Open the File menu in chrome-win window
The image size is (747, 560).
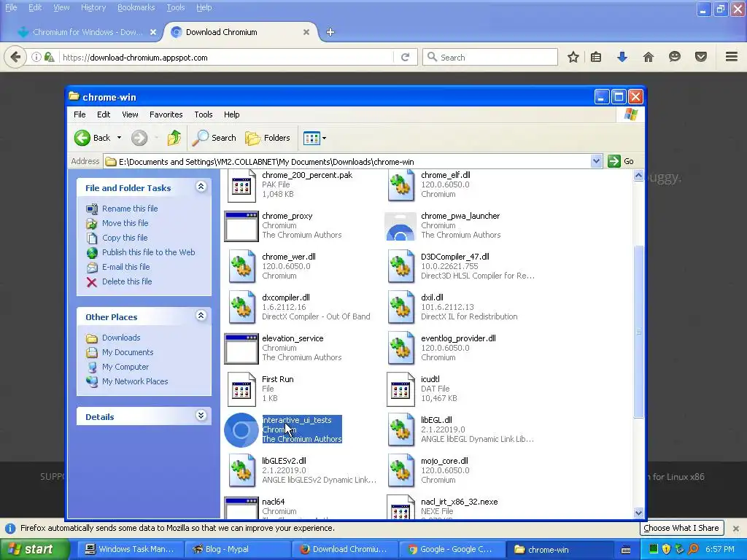(x=80, y=114)
